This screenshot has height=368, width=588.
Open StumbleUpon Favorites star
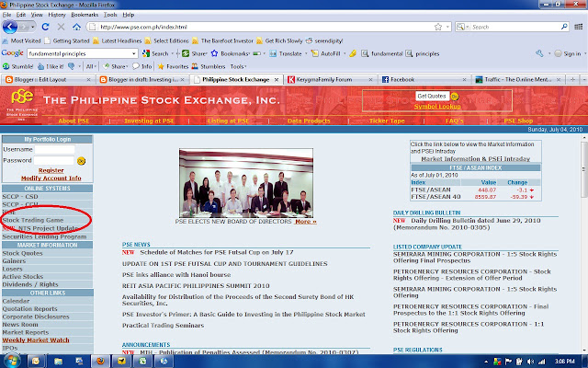click(173, 66)
